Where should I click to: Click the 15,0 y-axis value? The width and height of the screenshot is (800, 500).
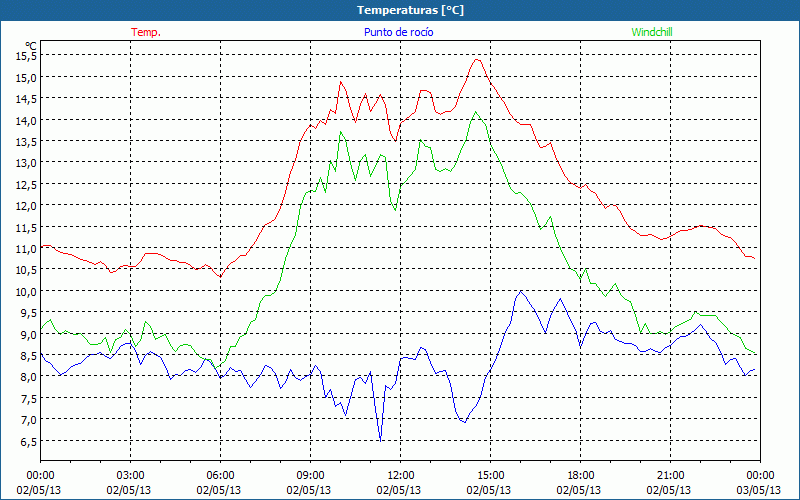27,78
